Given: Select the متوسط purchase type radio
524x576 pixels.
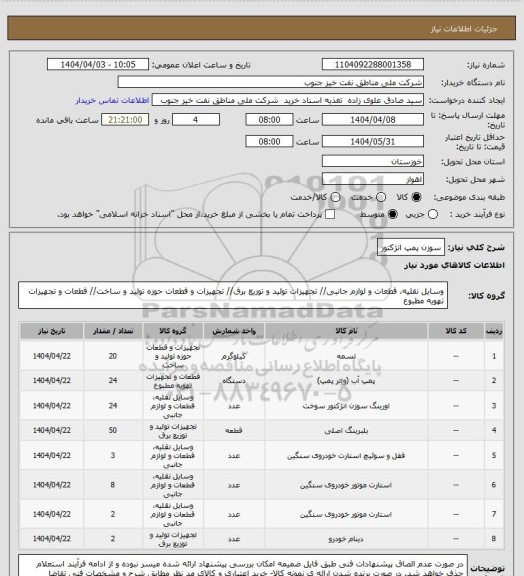Looking at the screenshot, I should (392, 214).
